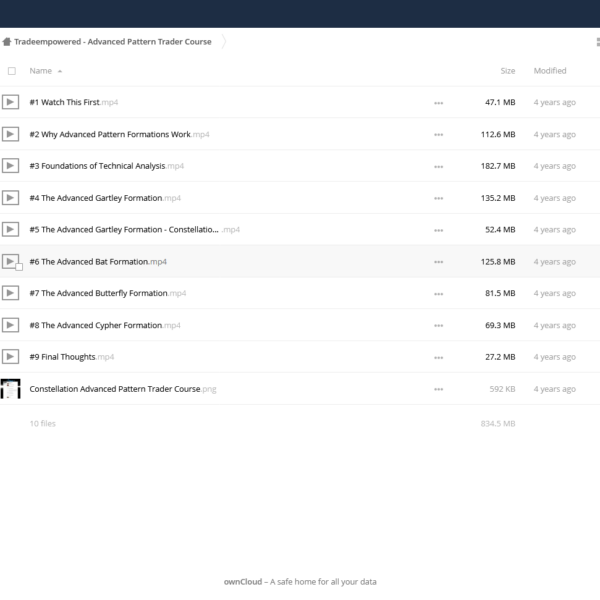The height and width of the screenshot is (600, 600).
Task: Open more actions for #7 The Advanced Butterfly Formation
Action: (439, 293)
